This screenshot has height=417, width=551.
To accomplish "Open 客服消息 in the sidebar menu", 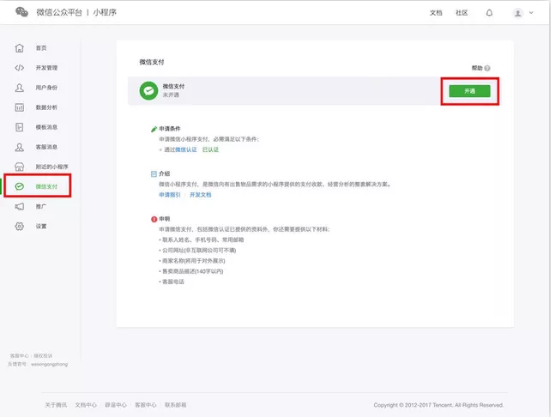I will 46,147.
